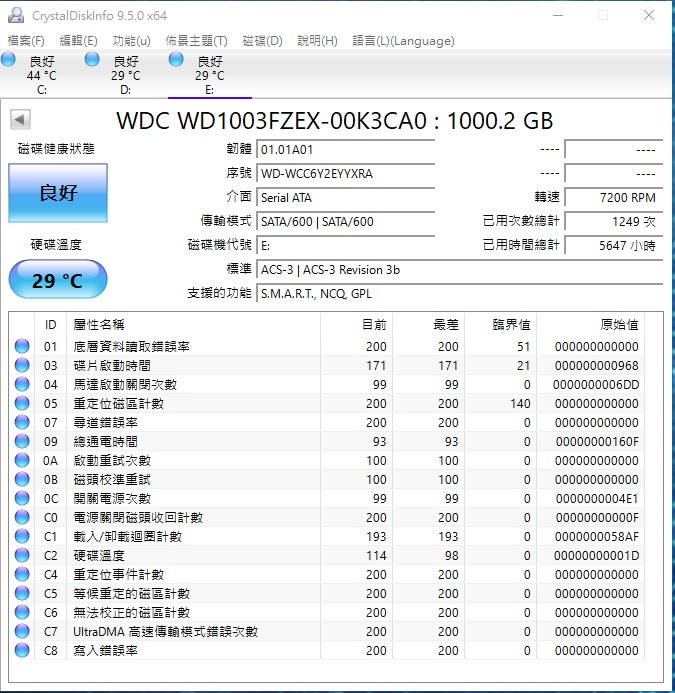The width and height of the screenshot is (675, 693).
Task: Click status orb of attribute C4 row
Action: pyautogui.click(x=22, y=574)
